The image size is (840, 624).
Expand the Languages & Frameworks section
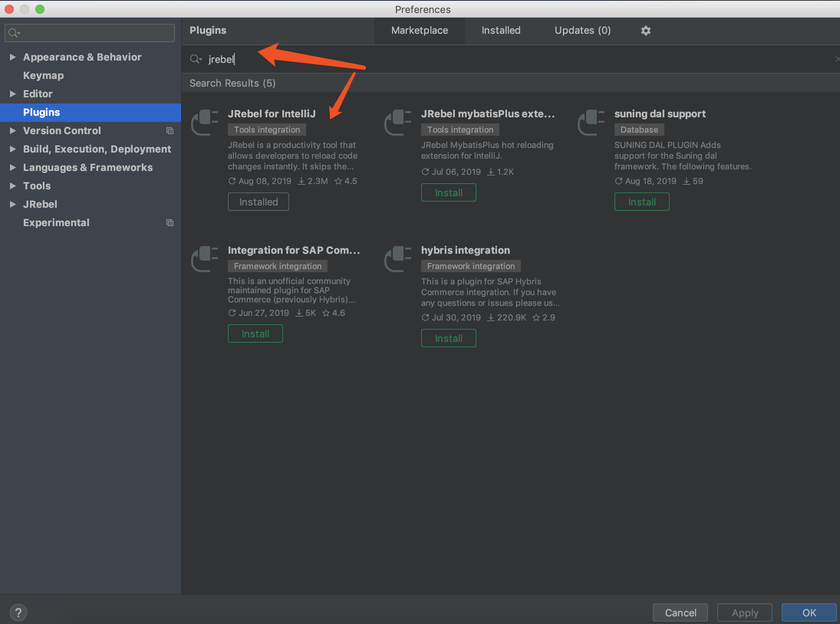(13, 167)
